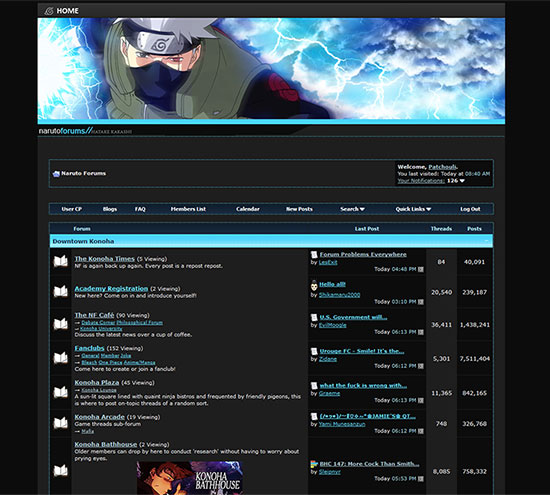Open Urouge FC - Smile! thread

pos(362,351)
